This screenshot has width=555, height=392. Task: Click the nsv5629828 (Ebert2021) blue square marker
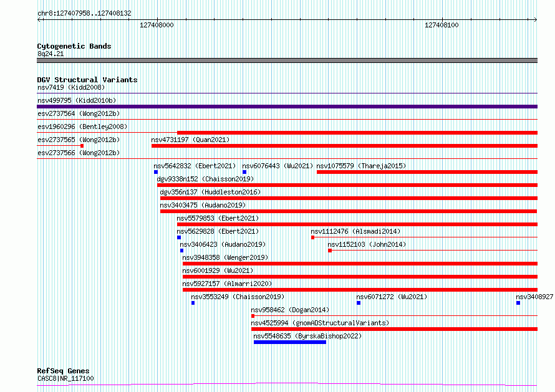click(179, 237)
